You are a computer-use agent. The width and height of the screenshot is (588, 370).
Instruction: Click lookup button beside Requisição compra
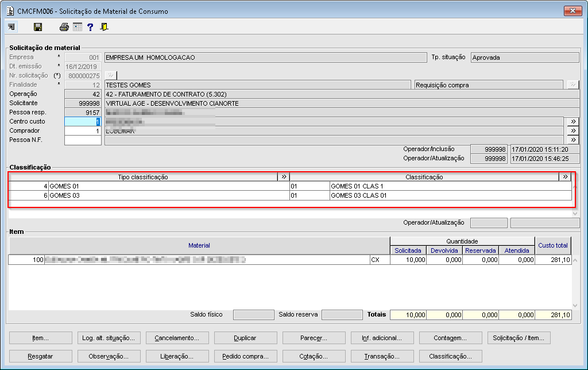pos(572,85)
